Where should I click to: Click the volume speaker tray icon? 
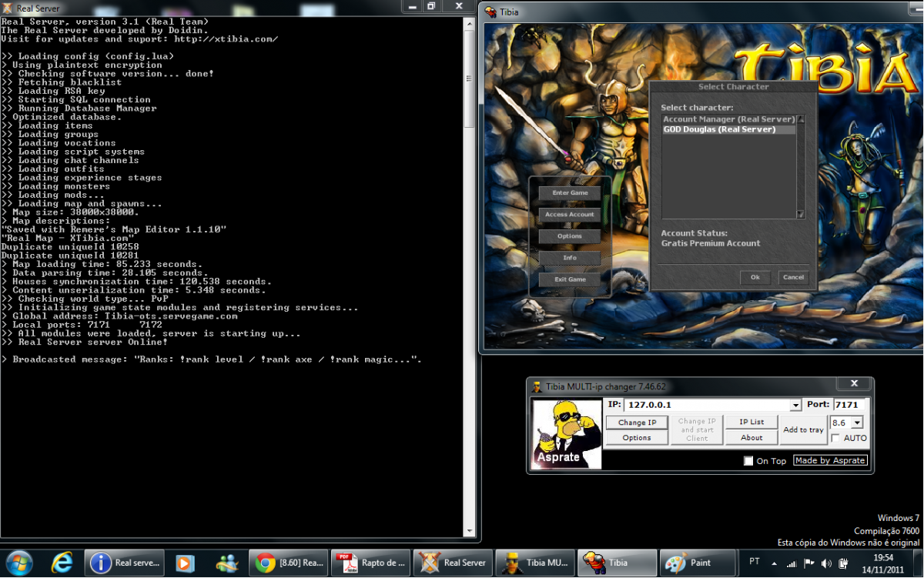[826, 563]
